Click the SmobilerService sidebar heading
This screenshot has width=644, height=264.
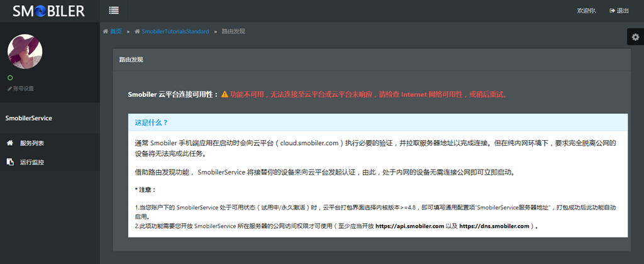29,118
